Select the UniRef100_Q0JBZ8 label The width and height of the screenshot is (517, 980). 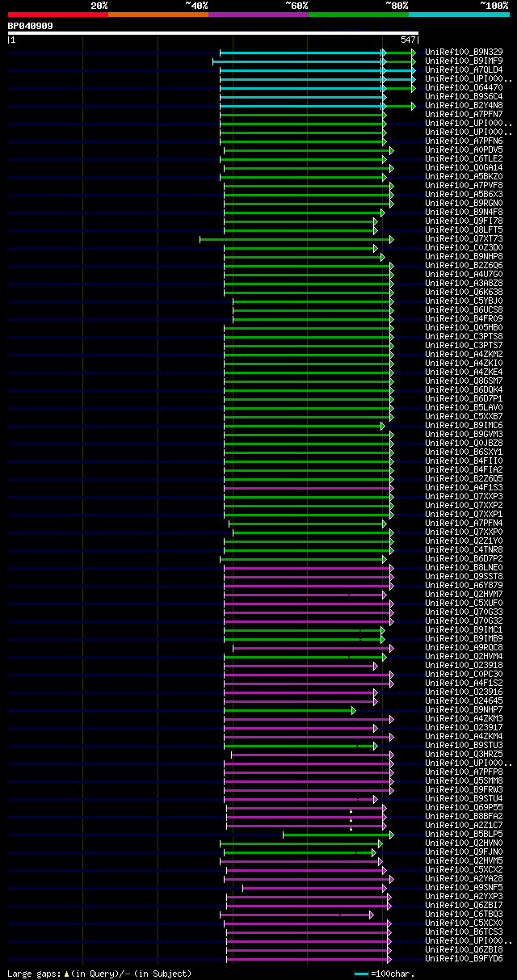click(464, 444)
